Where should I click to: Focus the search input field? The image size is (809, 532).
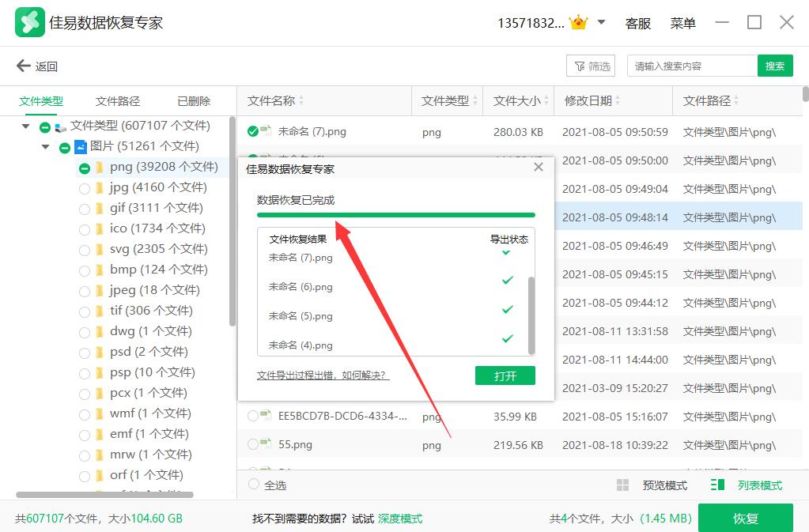(693, 66)
